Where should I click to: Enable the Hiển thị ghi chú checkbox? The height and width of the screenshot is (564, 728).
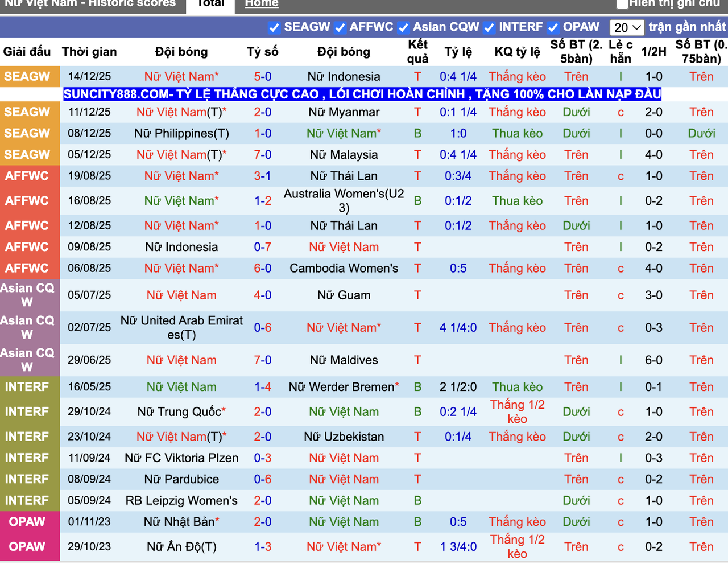point(622,4)
